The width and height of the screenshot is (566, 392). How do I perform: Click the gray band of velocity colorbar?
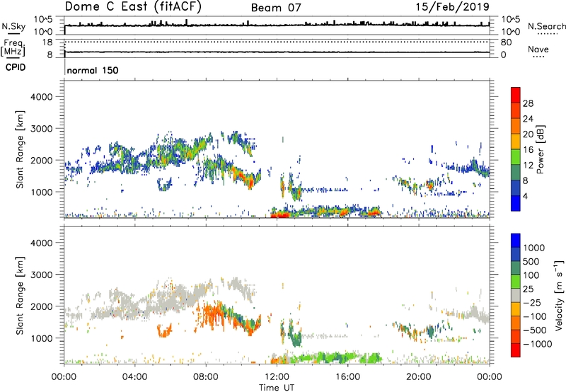click(x=516, y=296)
